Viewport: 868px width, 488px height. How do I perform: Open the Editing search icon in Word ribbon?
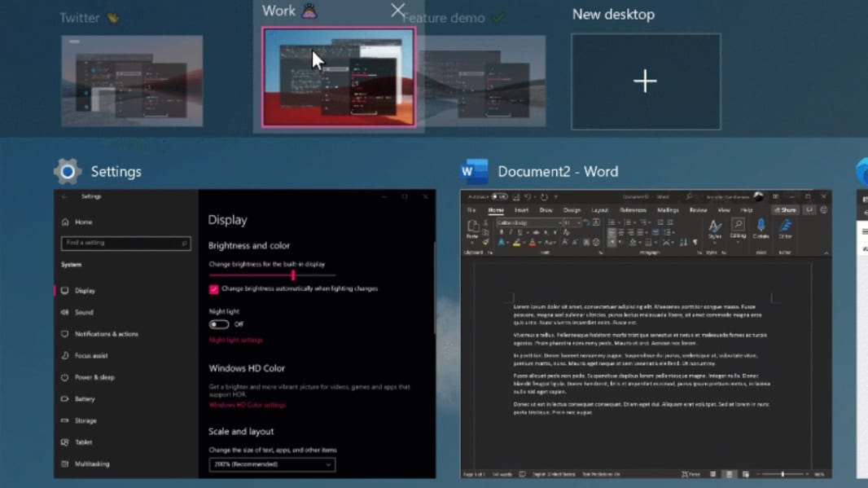pyautogui.click(x=738, y=226)
